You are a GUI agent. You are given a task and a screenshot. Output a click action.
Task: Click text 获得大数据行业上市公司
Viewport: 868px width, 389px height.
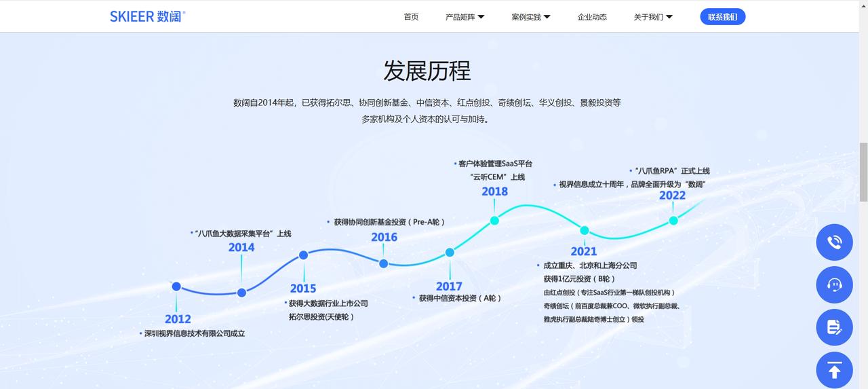[328, 303]
